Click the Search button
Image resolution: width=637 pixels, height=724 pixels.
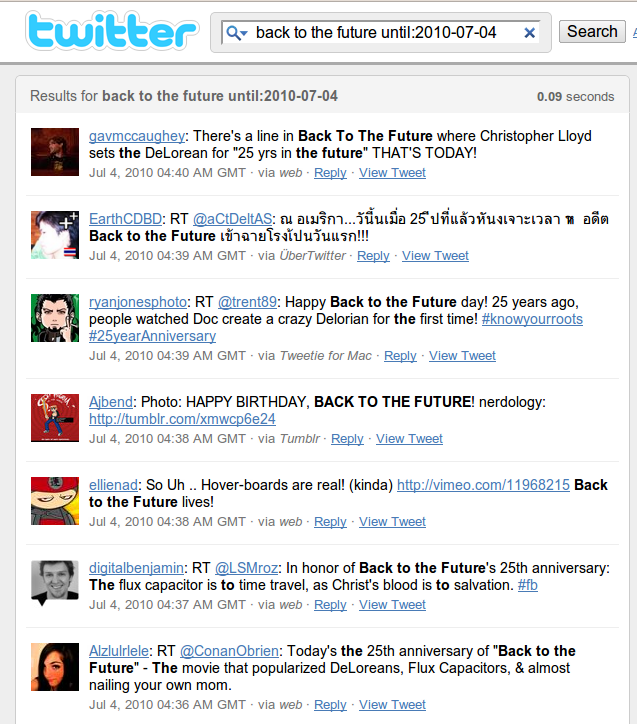point(592,31)
